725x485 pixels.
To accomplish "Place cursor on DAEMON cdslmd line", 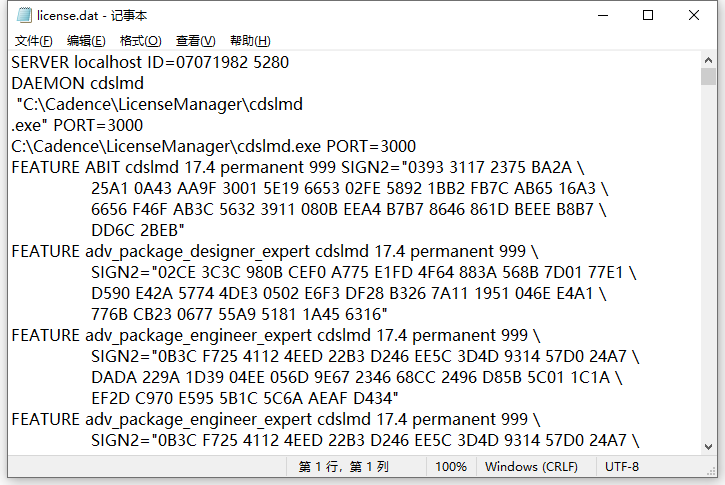I will click(77, 84).
